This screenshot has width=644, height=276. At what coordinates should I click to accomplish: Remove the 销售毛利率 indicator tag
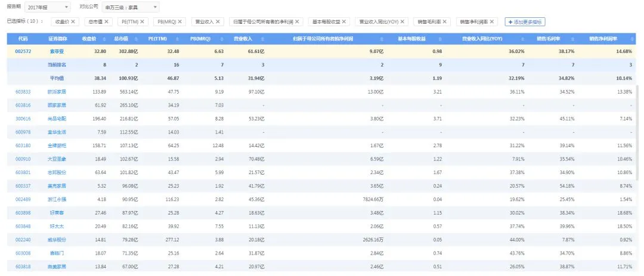coord(444,22)
